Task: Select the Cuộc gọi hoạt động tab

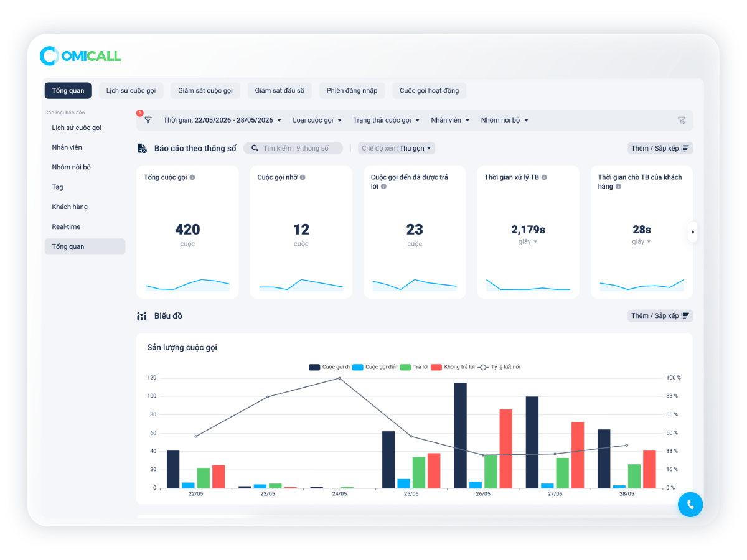Action: 430,91
